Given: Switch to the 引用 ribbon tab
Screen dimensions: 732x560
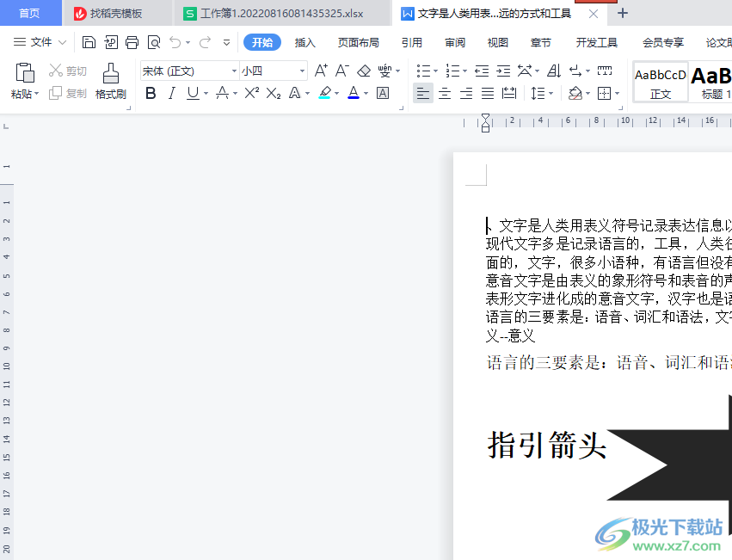Looking at the screenshot, I should click(x=412, y=42).
